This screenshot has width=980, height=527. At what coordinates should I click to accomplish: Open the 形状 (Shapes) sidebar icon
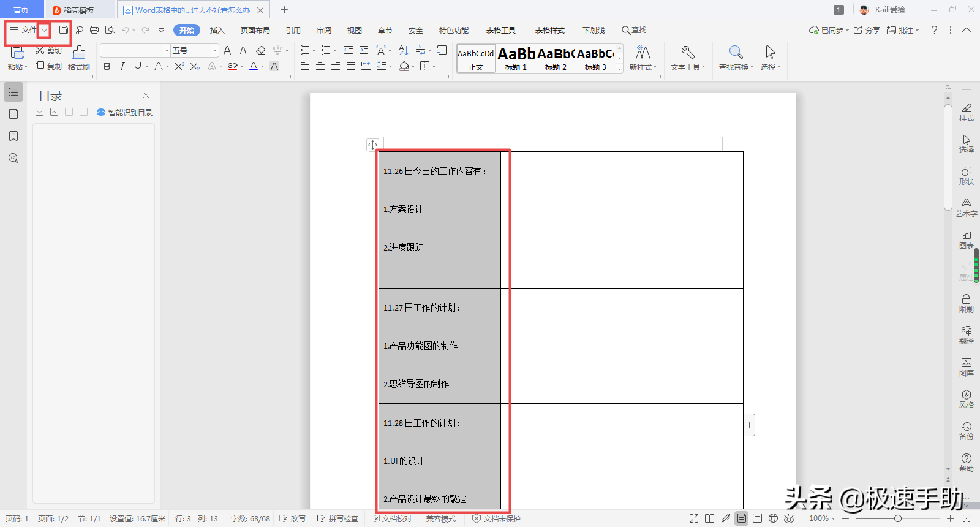click(967, 176)
